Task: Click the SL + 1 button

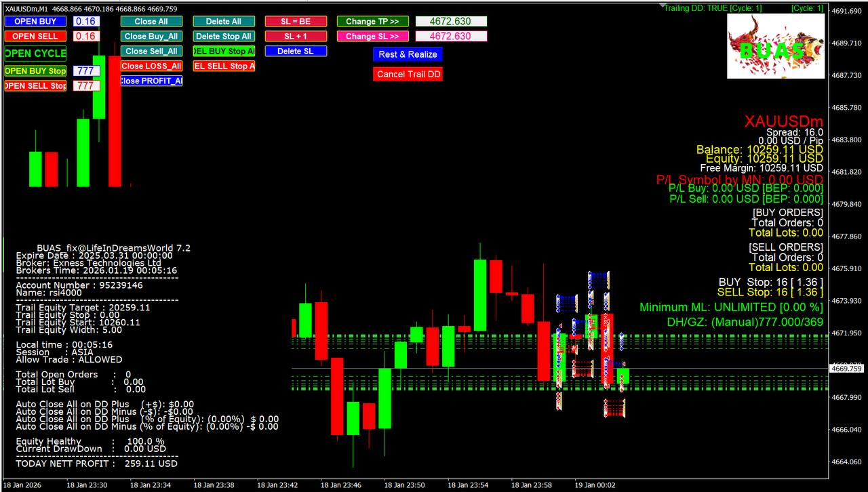Action: click(296, 37)
